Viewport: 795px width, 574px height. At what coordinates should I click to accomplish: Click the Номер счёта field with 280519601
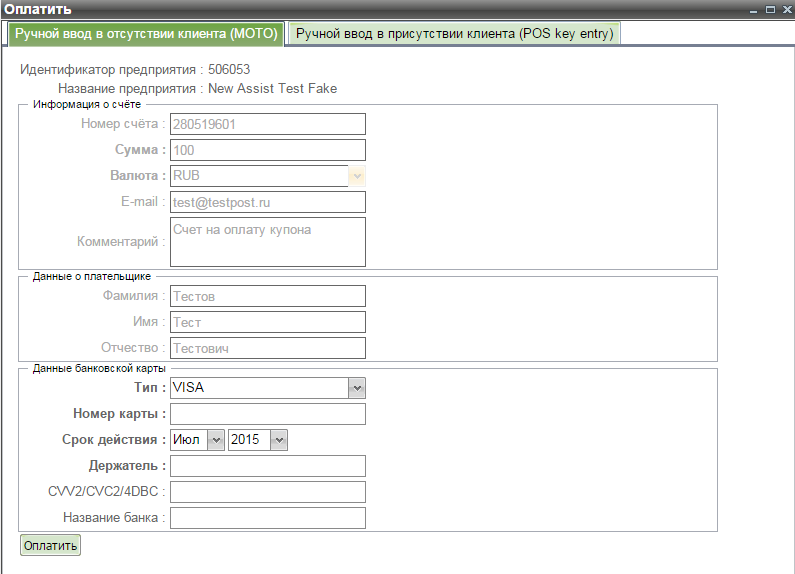coord(268,124)
